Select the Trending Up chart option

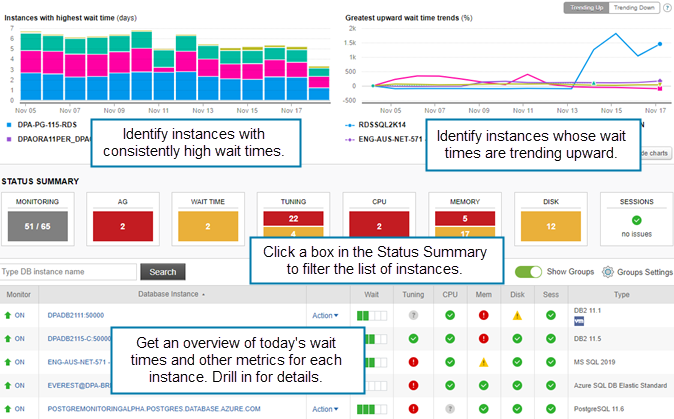[x=585, y=7]
